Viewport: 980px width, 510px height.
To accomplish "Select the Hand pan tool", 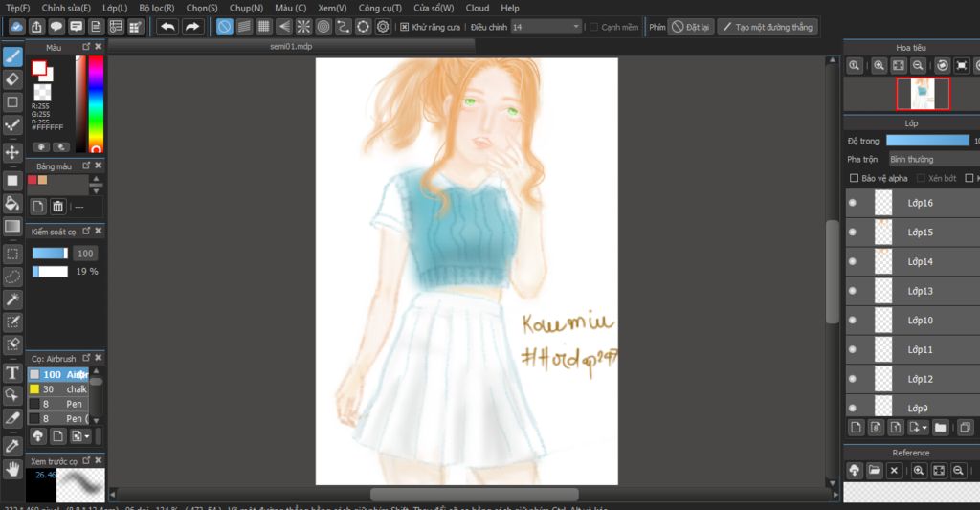I will tap(12, 469).
